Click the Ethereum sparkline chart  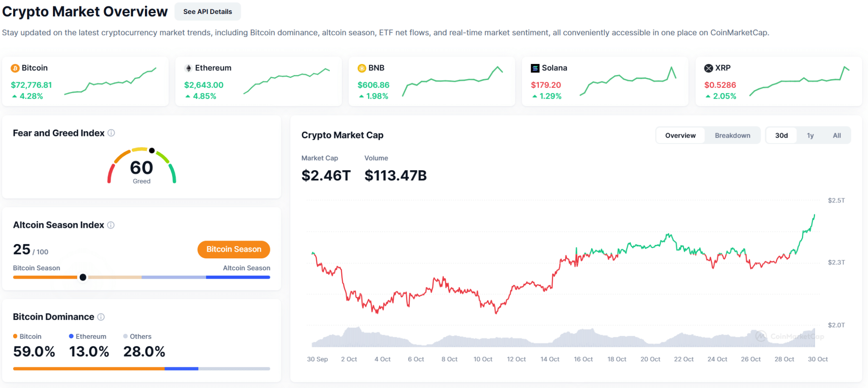pos(287,80)
